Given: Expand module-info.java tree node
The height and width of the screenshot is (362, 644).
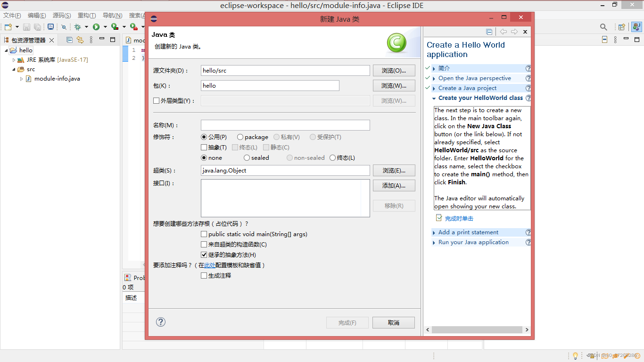Looking at the screenshot, I should click(21, 79).
